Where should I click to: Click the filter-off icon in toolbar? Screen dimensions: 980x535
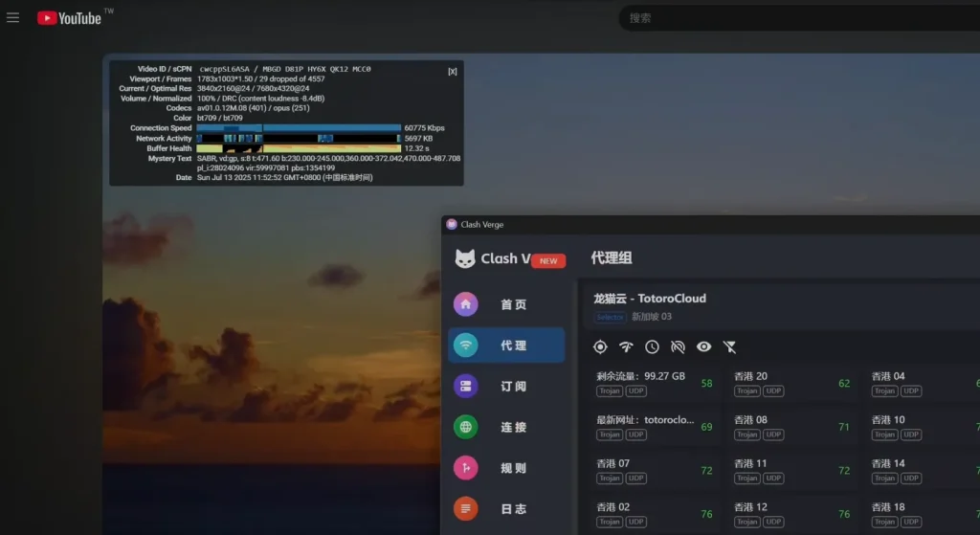(x=729, y=346)
